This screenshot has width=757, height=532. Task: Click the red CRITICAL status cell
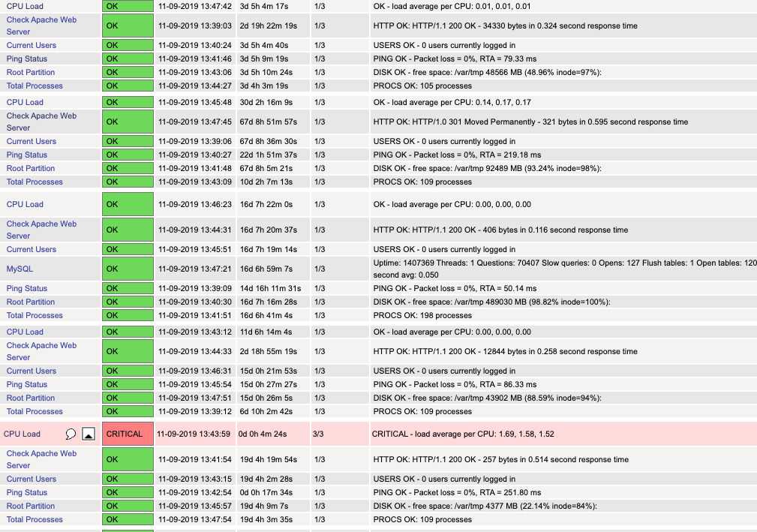pos(125,434)
